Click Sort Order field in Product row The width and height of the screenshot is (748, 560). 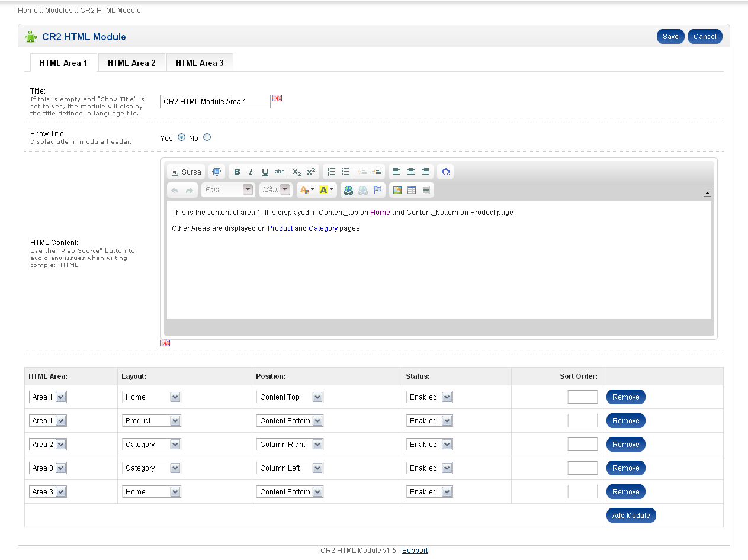coord(583,421)
